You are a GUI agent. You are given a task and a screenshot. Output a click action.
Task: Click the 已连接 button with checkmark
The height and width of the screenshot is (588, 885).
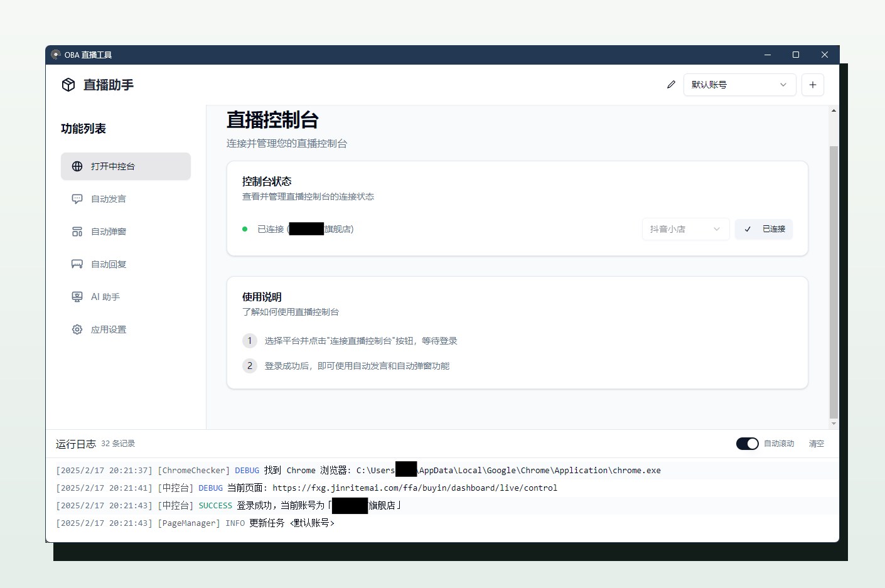[764, 229]
